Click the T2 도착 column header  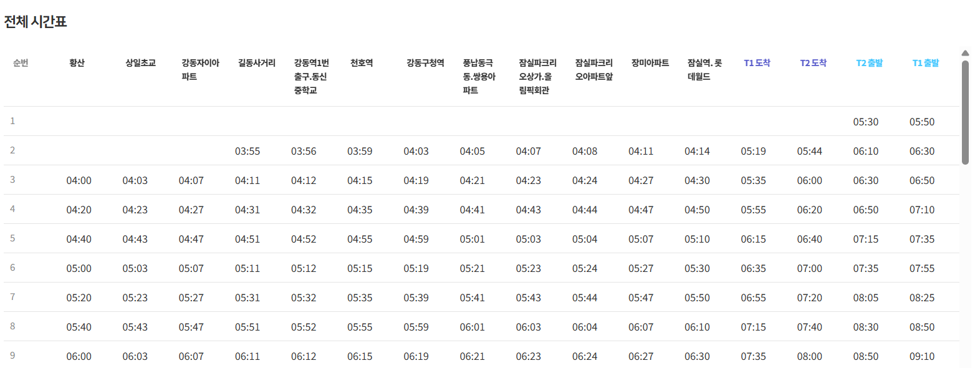coord(813,63)
